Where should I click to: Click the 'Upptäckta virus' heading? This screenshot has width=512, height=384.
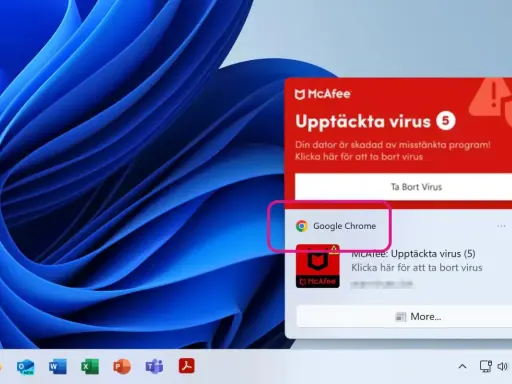pyautogui.click(x=363, y=121)
